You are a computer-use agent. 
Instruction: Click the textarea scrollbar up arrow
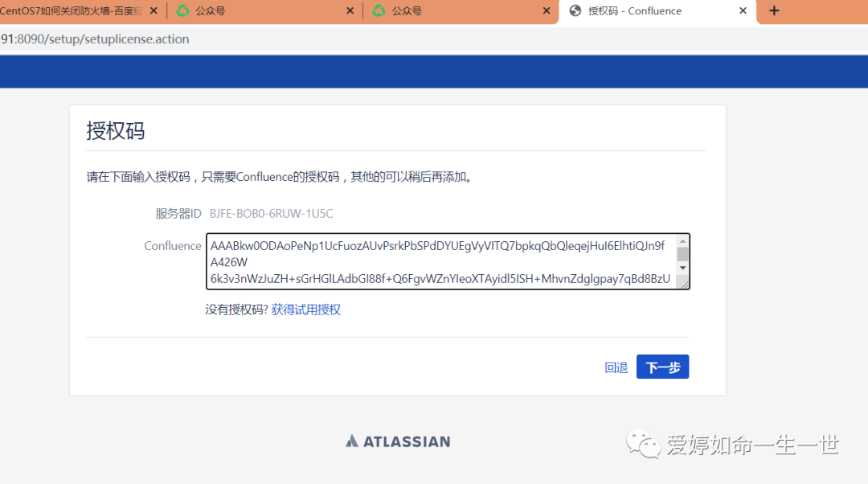point(682,241)
